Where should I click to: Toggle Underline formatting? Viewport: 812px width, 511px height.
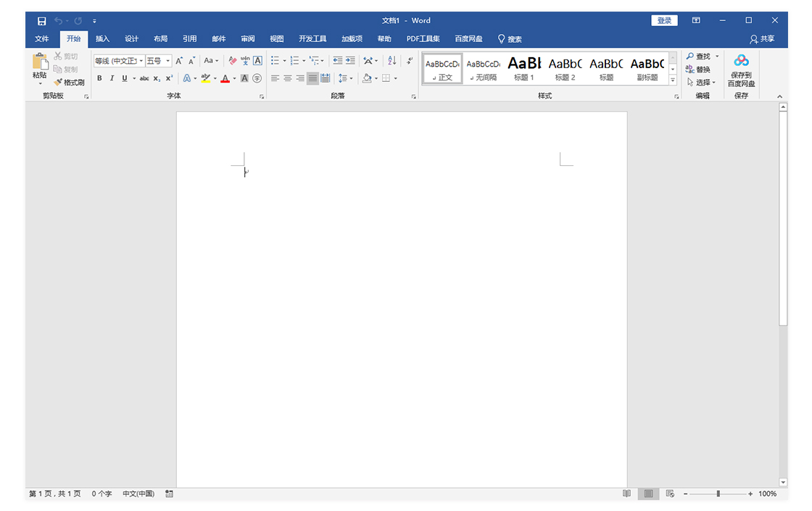(x=124, y=78)
